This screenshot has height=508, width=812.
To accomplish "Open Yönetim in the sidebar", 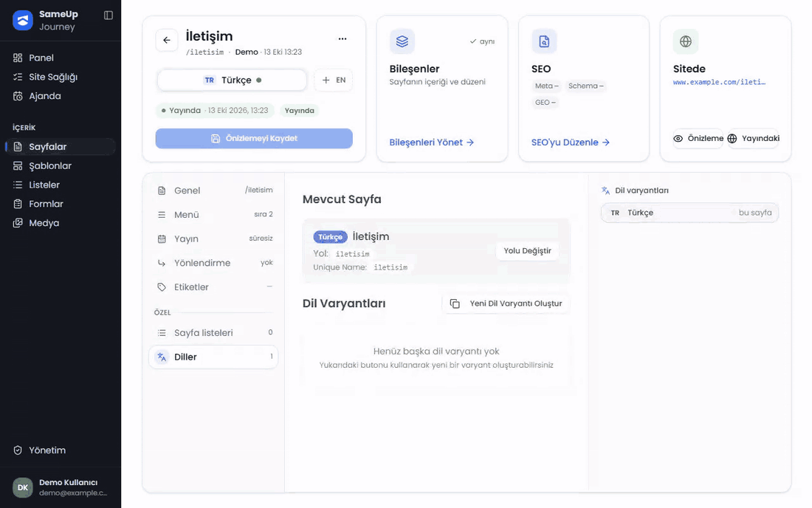I will coord(61,450).
